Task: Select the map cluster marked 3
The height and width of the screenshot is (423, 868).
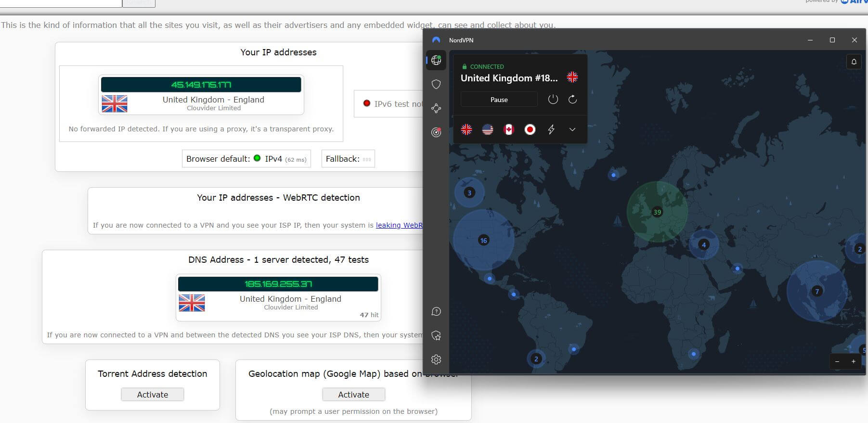Action: click(x=469, y=192)
